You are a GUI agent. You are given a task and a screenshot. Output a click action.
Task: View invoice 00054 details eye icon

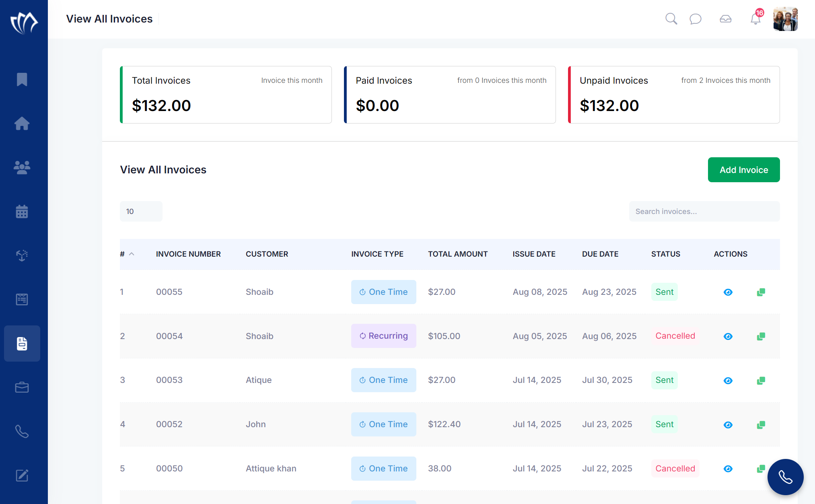[728, 336]
